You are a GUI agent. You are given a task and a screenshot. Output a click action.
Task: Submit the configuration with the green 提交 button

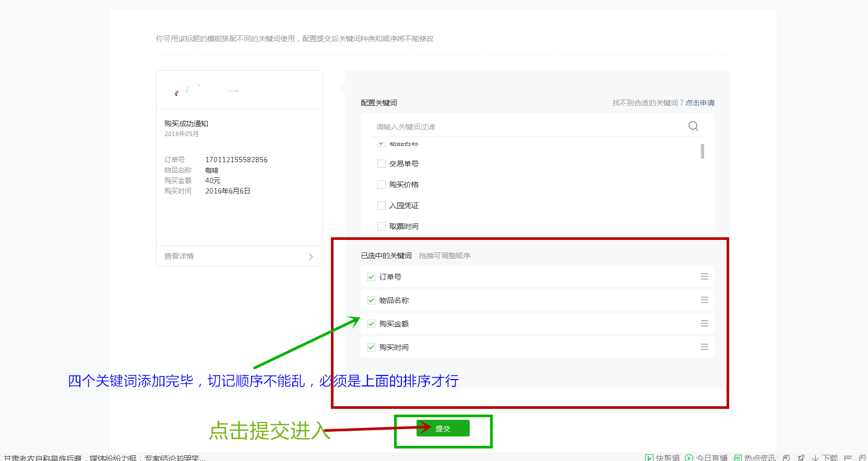(443, 428)
